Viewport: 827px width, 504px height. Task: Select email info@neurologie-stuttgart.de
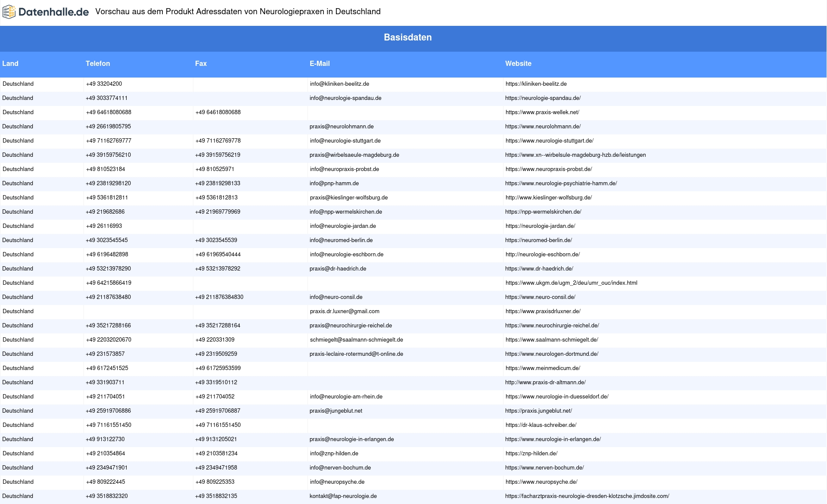(x=345, y=141)
